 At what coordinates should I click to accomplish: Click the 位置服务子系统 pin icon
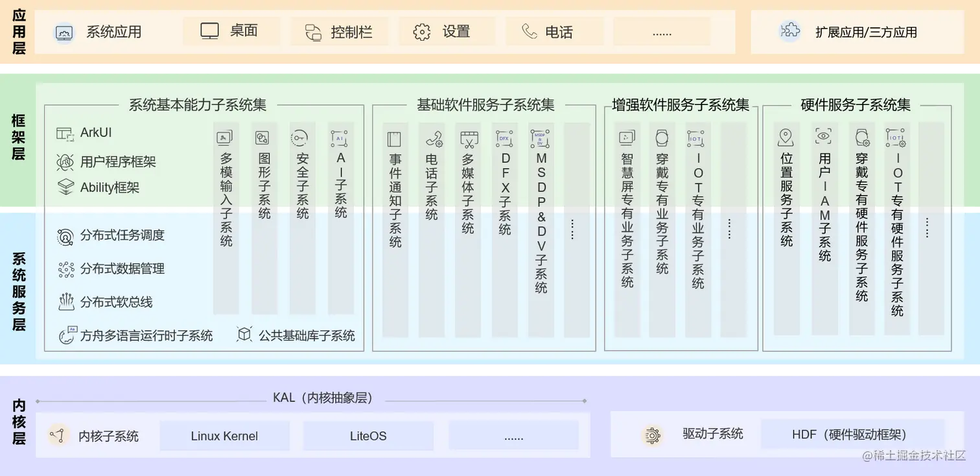tap(786, 137)
